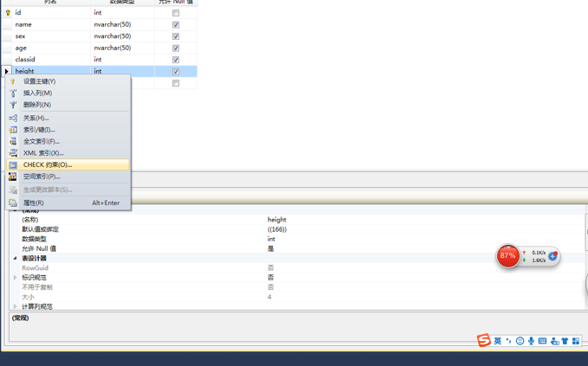The height and width of the screenshot is (366, 588).
Task: Open XML 索引(X)... from context menu
Action: pyautogui.click(x=68, y=153)
